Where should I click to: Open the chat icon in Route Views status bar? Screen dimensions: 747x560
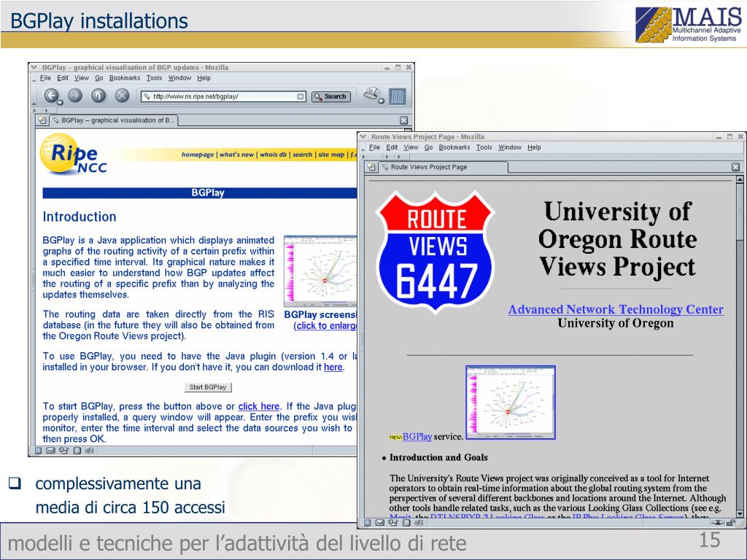419,523
